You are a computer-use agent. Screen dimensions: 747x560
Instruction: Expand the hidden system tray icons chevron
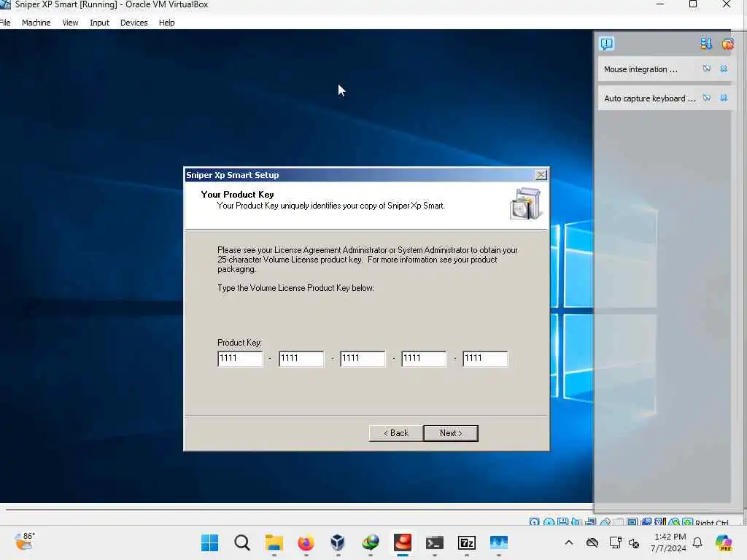569,542
